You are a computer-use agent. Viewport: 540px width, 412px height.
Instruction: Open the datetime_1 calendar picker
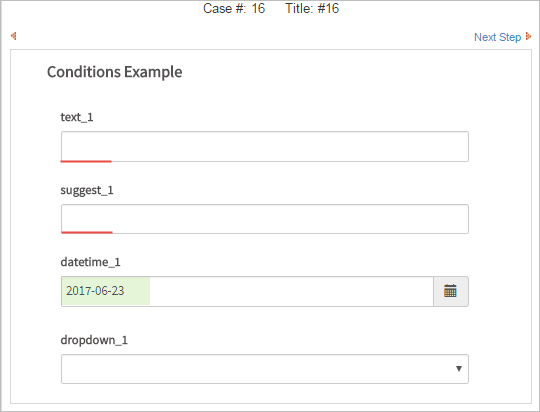(450, 291)
